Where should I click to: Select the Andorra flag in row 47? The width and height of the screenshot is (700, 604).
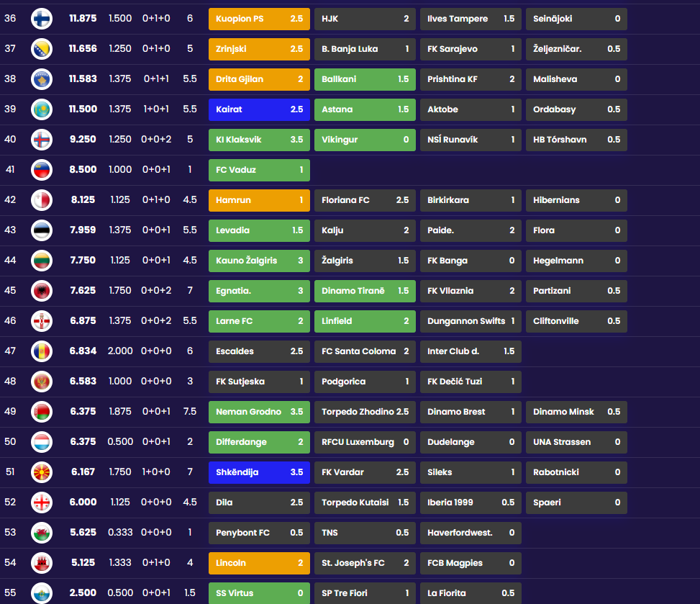coord(42,351)
